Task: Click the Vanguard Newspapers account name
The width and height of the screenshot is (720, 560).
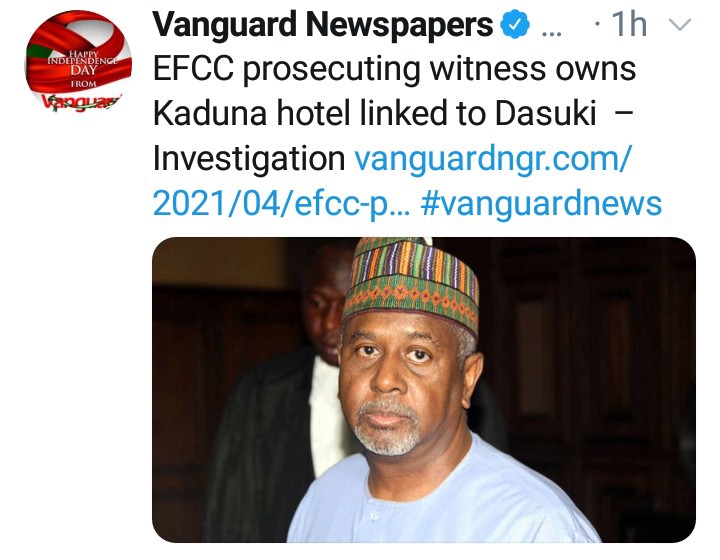Action: point(323,25)
